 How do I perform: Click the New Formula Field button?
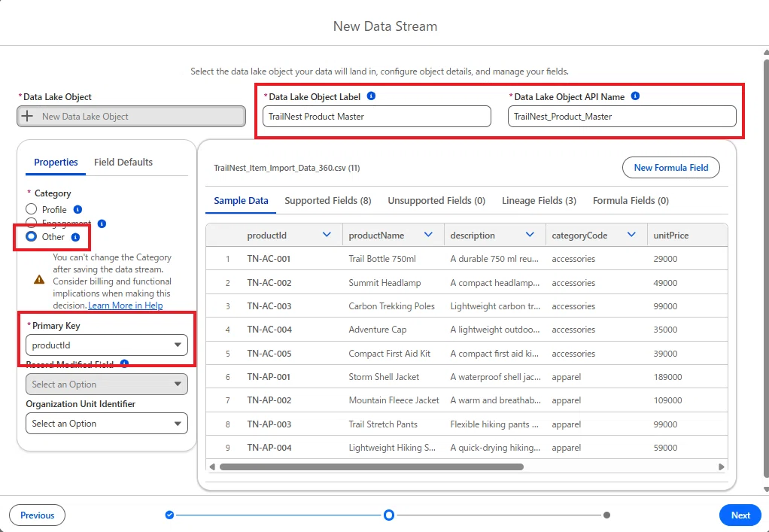(671, 168)
